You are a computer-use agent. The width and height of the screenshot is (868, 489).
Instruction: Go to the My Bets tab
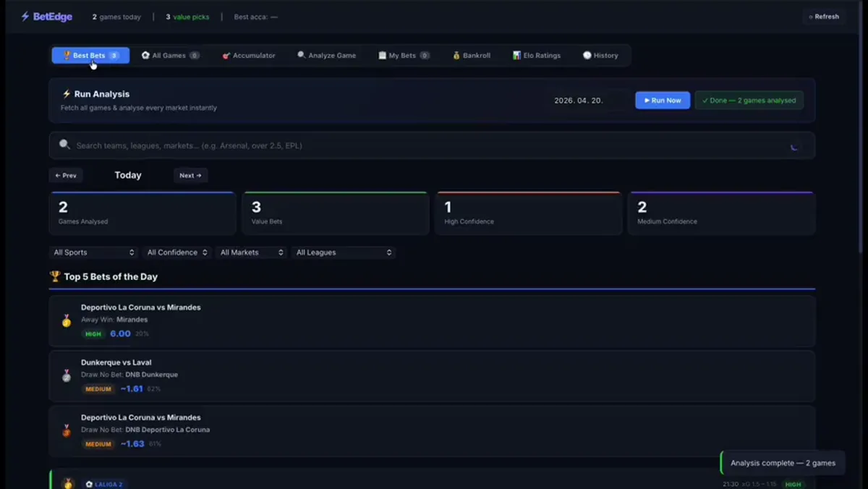click(404, 55)
